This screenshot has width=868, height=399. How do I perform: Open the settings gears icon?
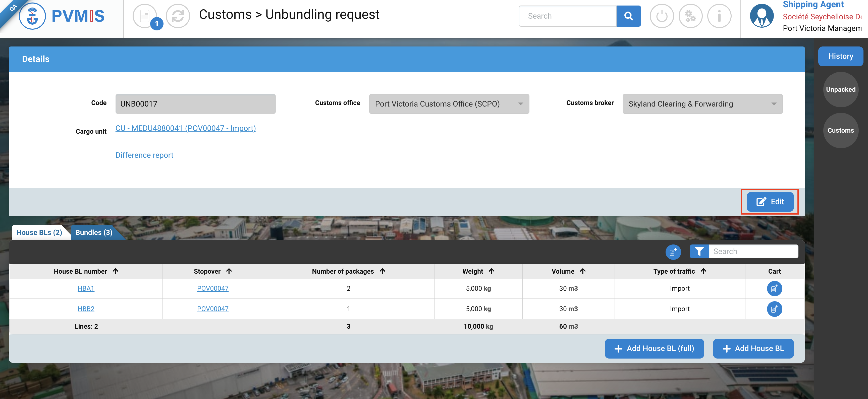coord(690,16)
